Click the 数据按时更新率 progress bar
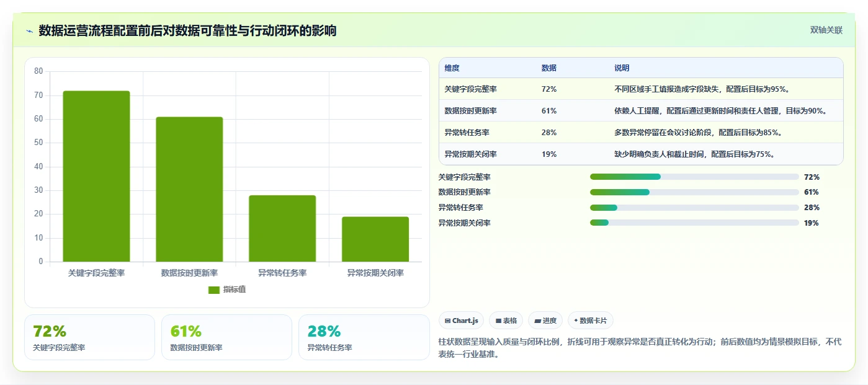The image size is (868, 385). point(694,192)
